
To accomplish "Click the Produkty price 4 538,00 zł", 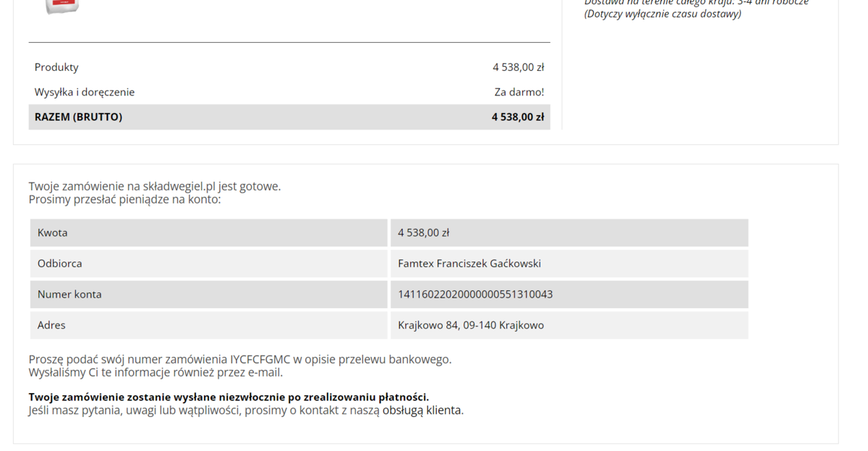I will [x=518, y=67].
